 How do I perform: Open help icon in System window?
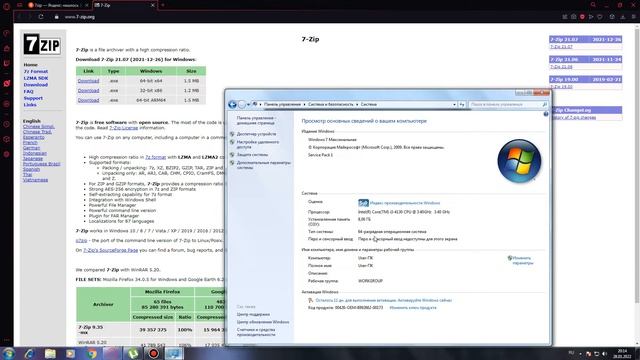546,114
